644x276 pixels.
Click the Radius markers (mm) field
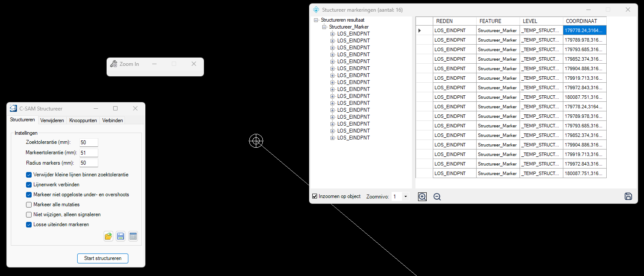coord(89,163)
